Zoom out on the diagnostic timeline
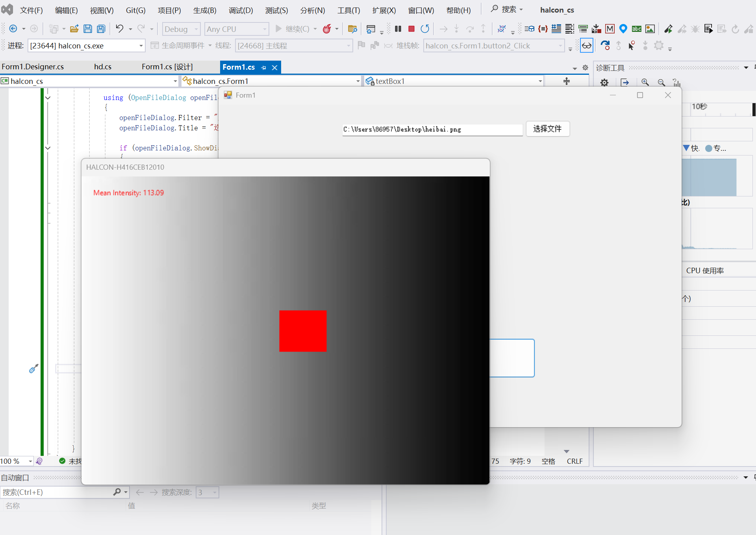 point(661,82)
